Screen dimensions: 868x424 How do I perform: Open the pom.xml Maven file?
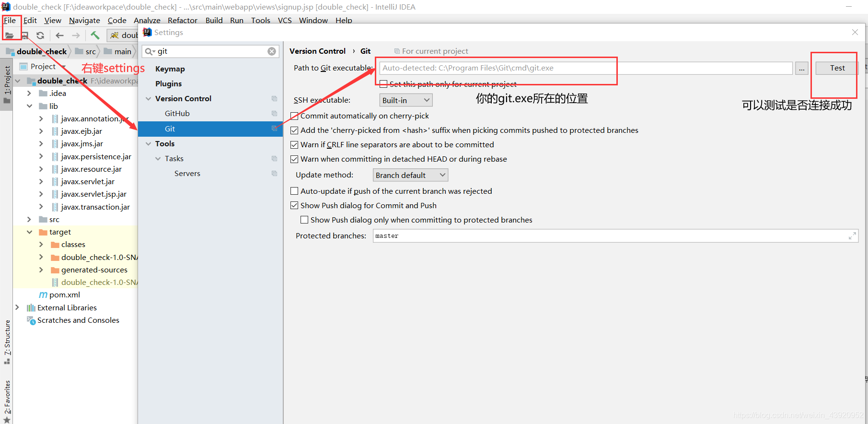[x=59, y=295]
